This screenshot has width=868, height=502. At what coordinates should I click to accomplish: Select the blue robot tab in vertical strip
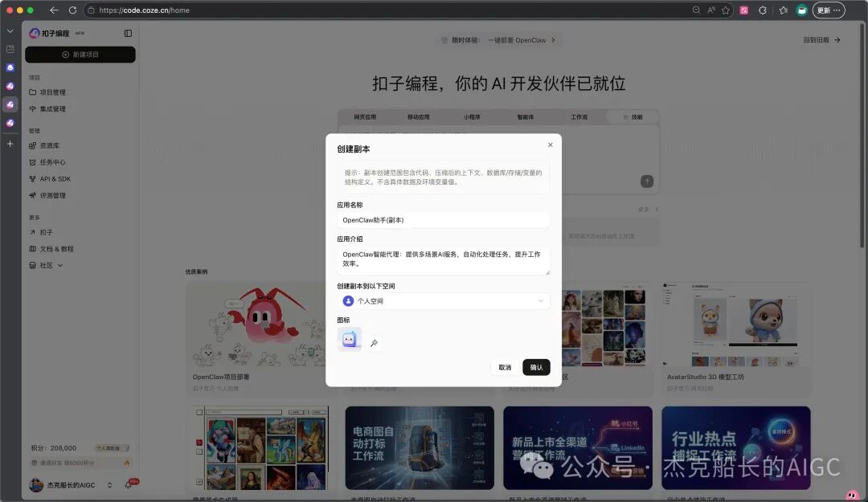pos(10,67)
